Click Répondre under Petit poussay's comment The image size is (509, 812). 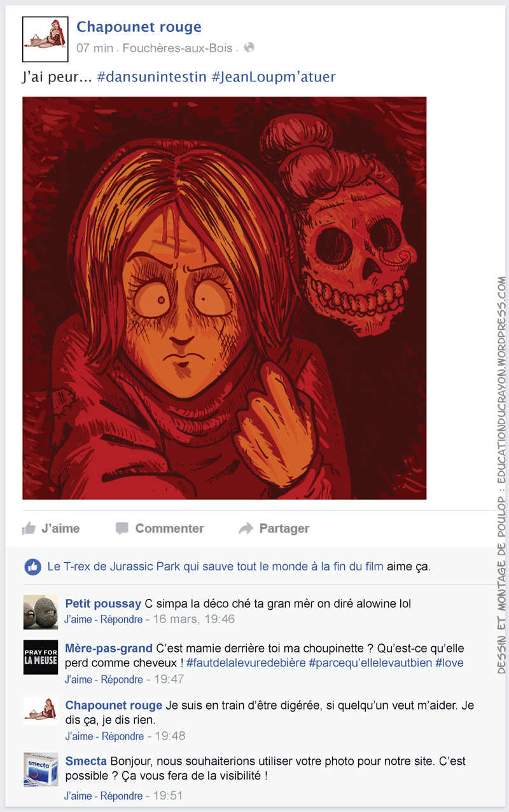click(122, 619)
